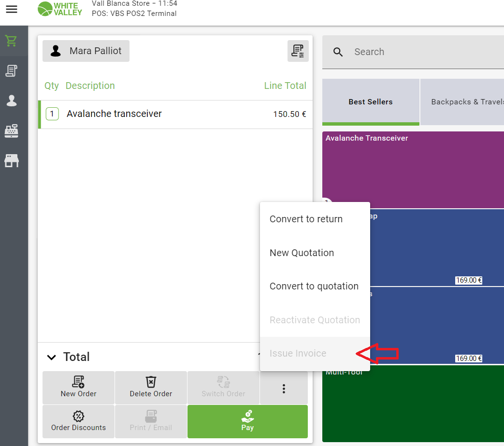Click the search magnifier icon
Viewport: 504px width, 446px height.
(x=338, y=52)
